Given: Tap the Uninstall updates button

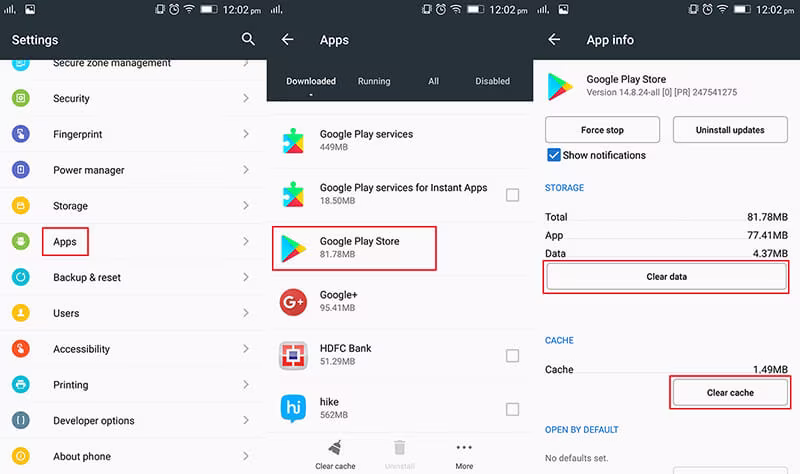Looking at the screenshot, I should pos(730,130).
